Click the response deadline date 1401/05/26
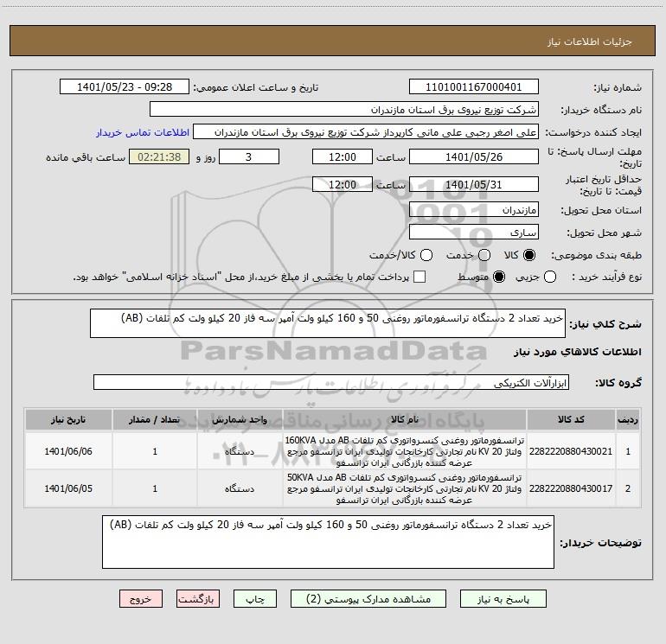Viewport: 666px width, 644px height. click(474, 156)
